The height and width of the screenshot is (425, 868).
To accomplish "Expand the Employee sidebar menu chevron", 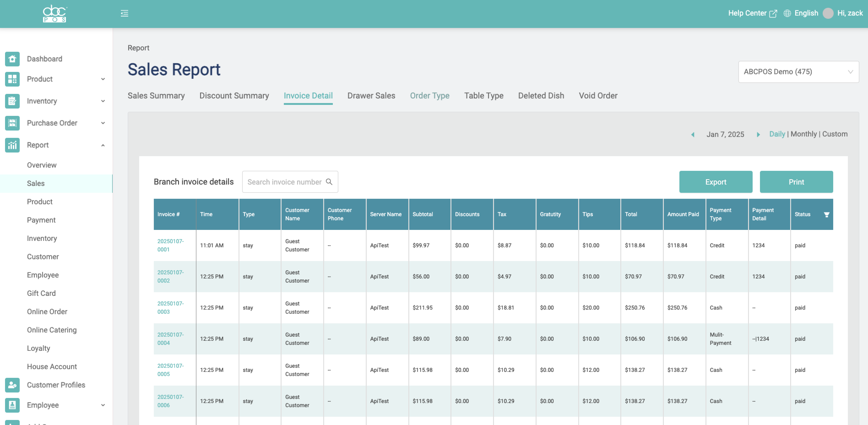I will pyautogui.click(x=103, y=405).
